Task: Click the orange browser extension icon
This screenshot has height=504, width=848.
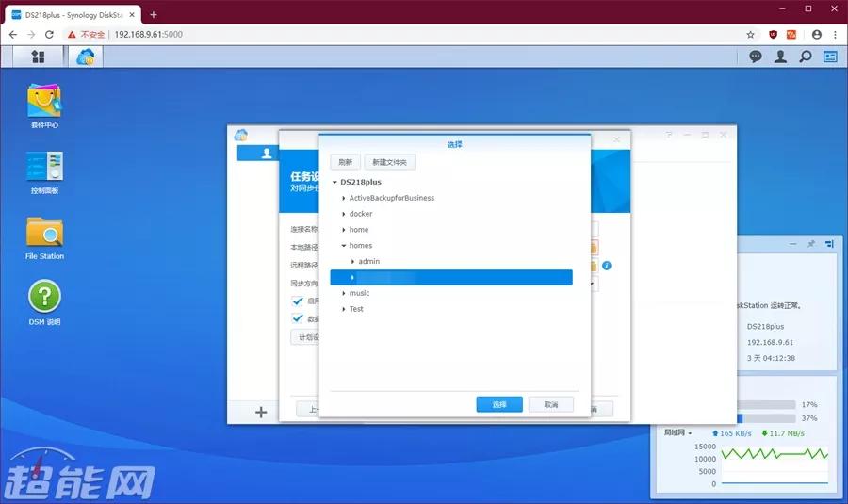Action: [x=791, y=35]
